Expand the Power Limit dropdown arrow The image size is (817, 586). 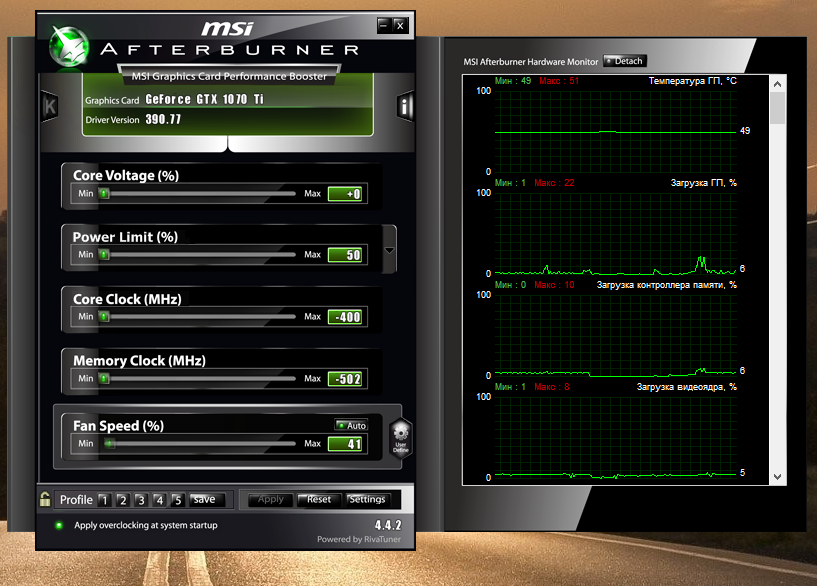point(389,250)
